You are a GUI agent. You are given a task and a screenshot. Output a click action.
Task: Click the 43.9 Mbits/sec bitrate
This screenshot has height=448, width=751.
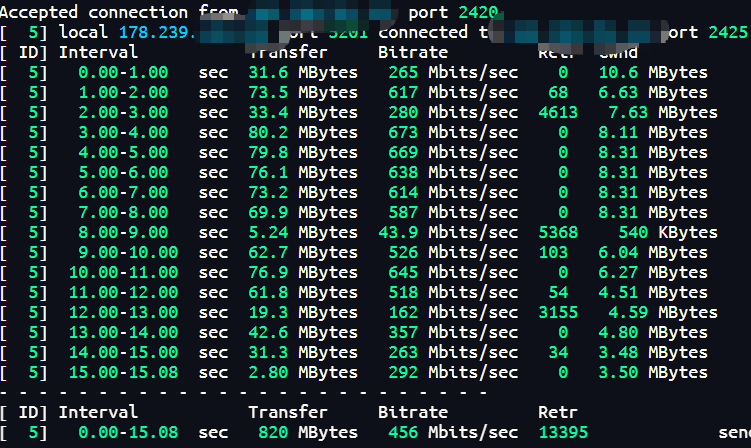[x=448, y=232]
